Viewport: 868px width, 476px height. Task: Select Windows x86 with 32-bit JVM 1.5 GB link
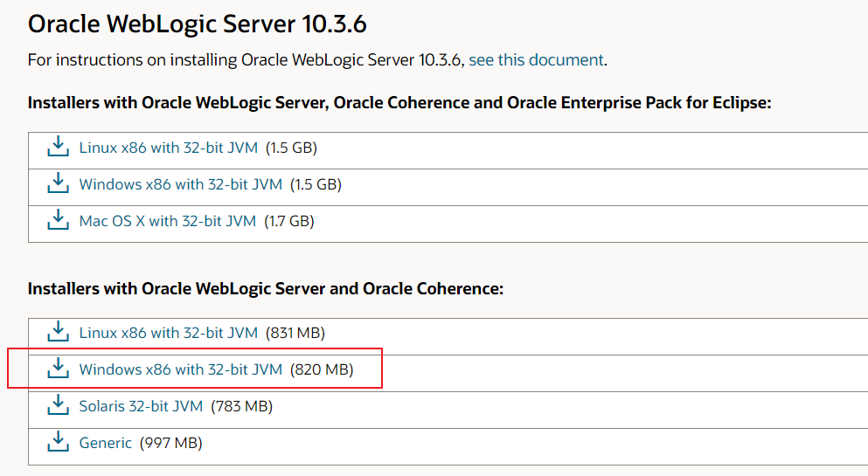(180, 184)
